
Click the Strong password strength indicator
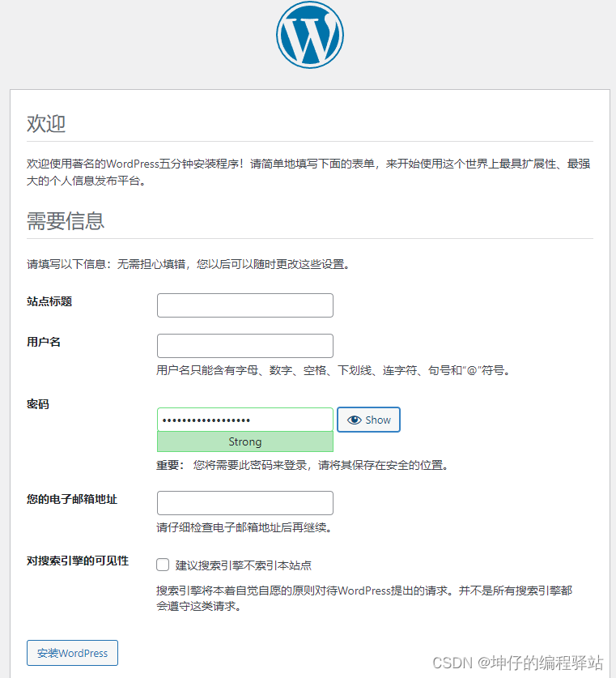pyautogui.click(x=245, y=441)
